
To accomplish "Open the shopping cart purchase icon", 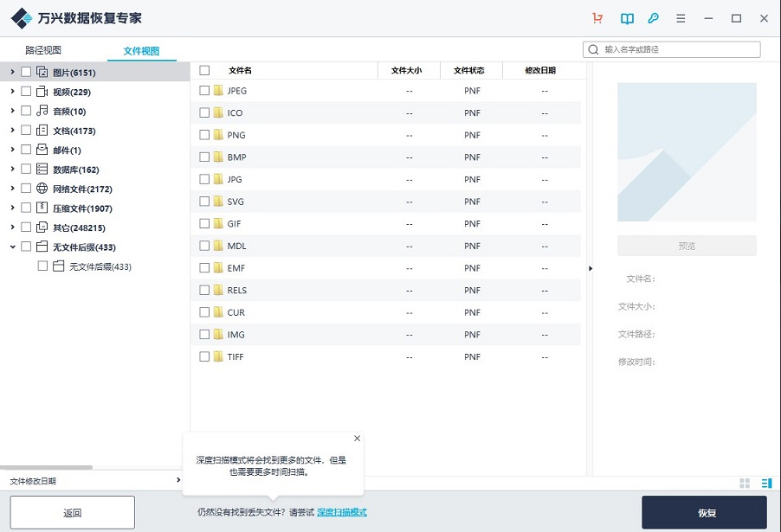I will click(597, 17).
